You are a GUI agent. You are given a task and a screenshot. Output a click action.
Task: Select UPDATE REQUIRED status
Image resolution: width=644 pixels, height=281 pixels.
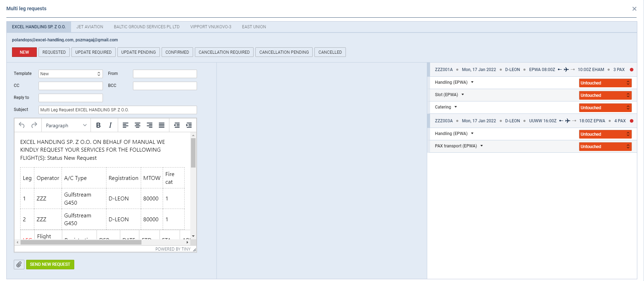coord(93,52)
